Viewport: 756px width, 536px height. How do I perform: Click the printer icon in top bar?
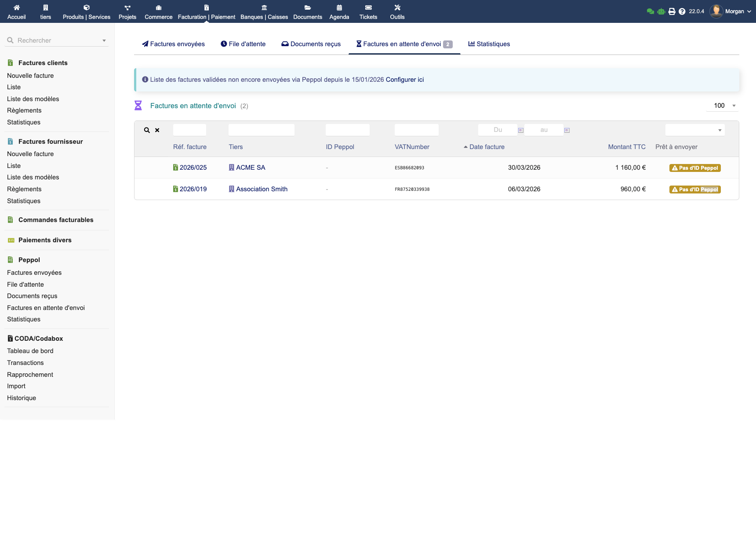click(x=672, y=11)
